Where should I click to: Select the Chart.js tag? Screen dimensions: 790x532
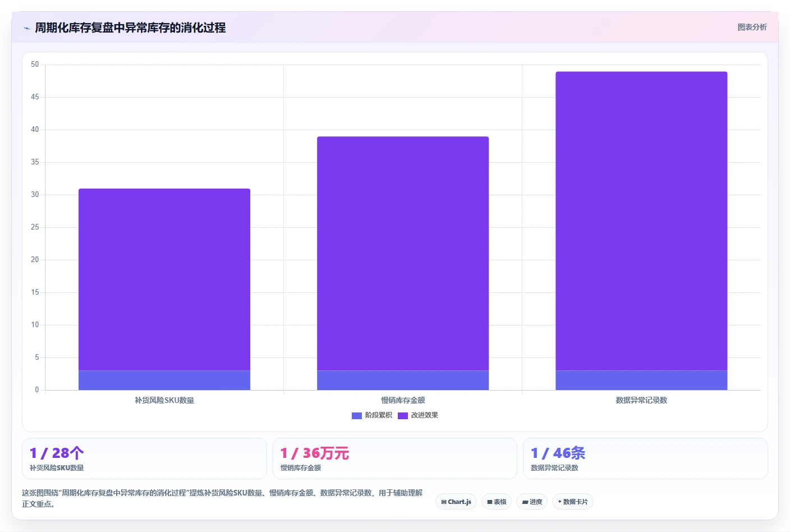point(456,502)
